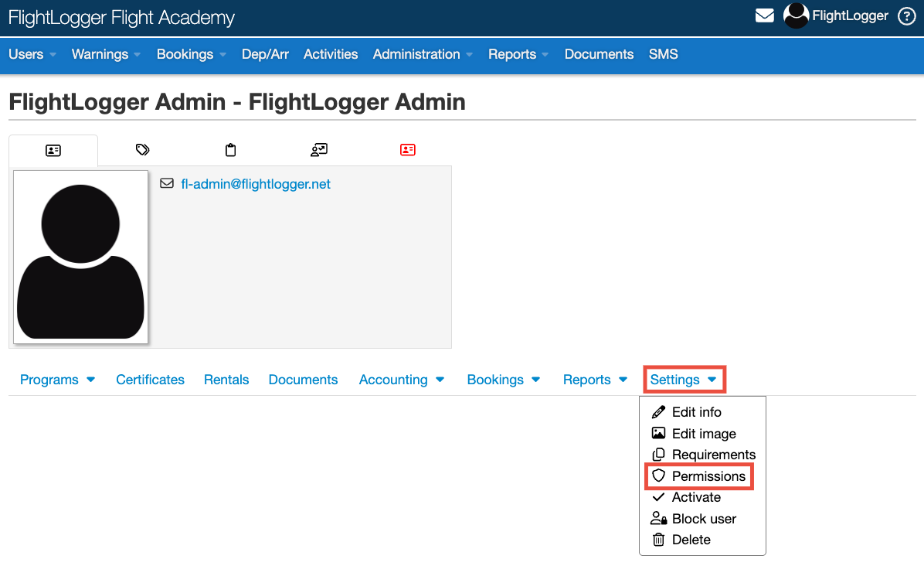Click the help question mark icon
Screen dimensions: 924x576
[907, 16]
